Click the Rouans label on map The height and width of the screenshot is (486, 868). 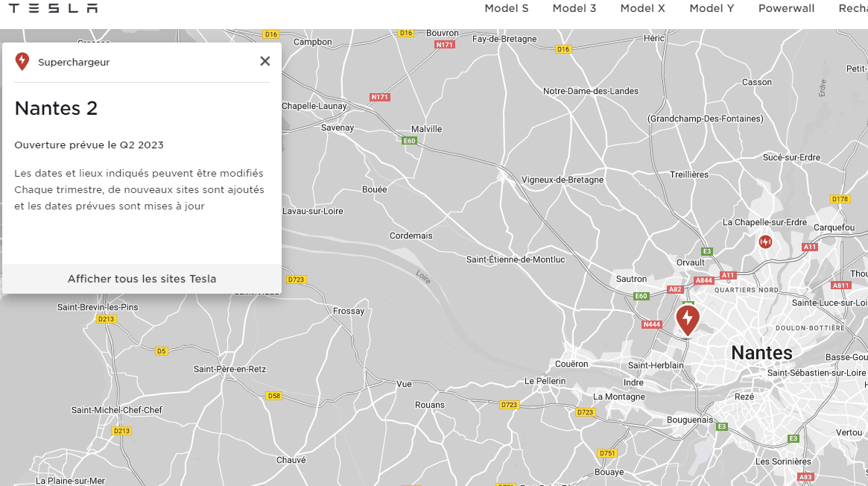430,405
